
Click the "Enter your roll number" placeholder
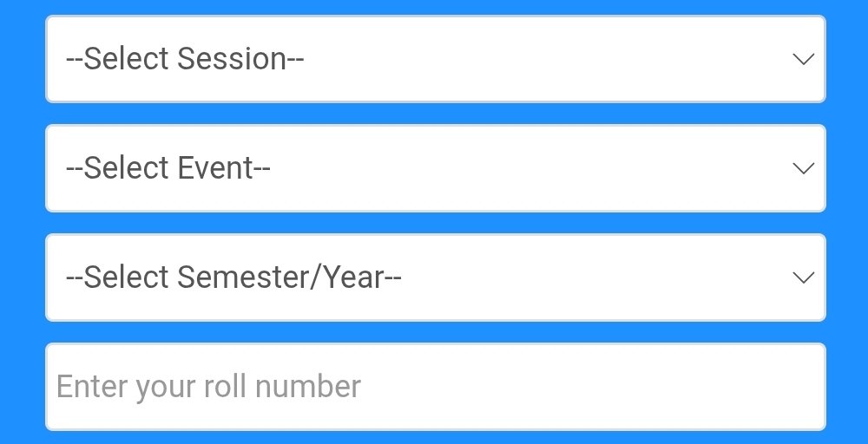pos(208,387)
